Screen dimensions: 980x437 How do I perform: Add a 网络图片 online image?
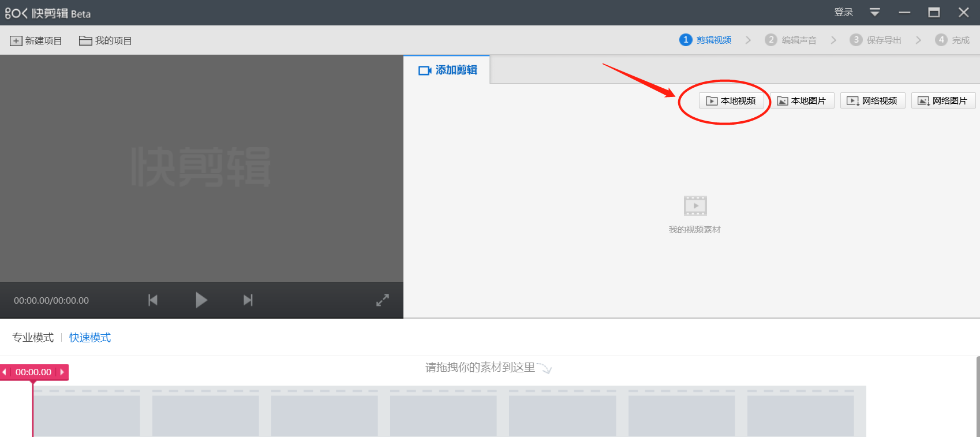(x=943, y=100)
